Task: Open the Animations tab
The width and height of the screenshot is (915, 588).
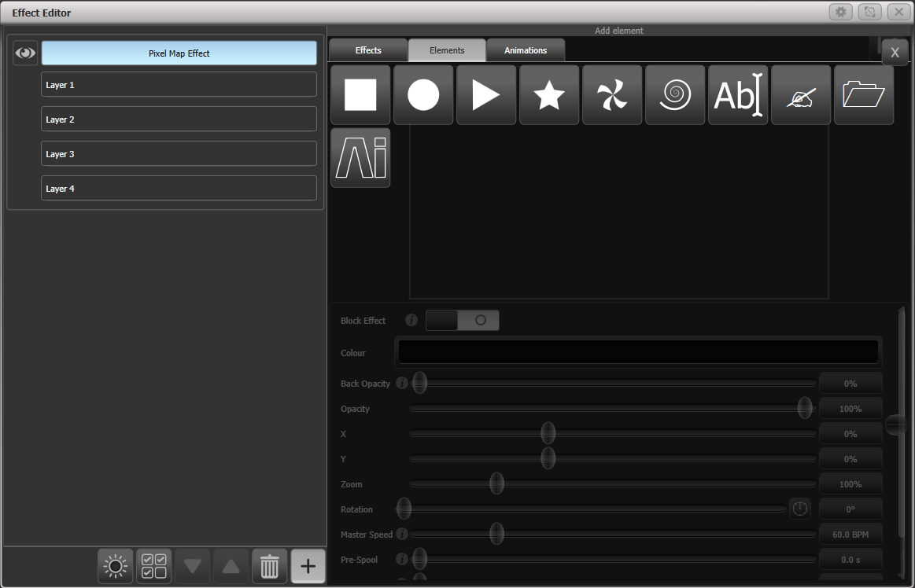Action: [x=525, y=50]
